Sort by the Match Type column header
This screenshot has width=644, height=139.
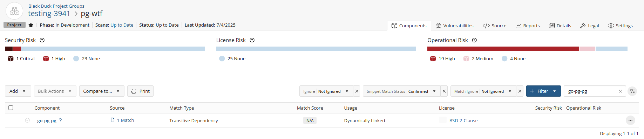pyautogui.click(x=182, y=108)
